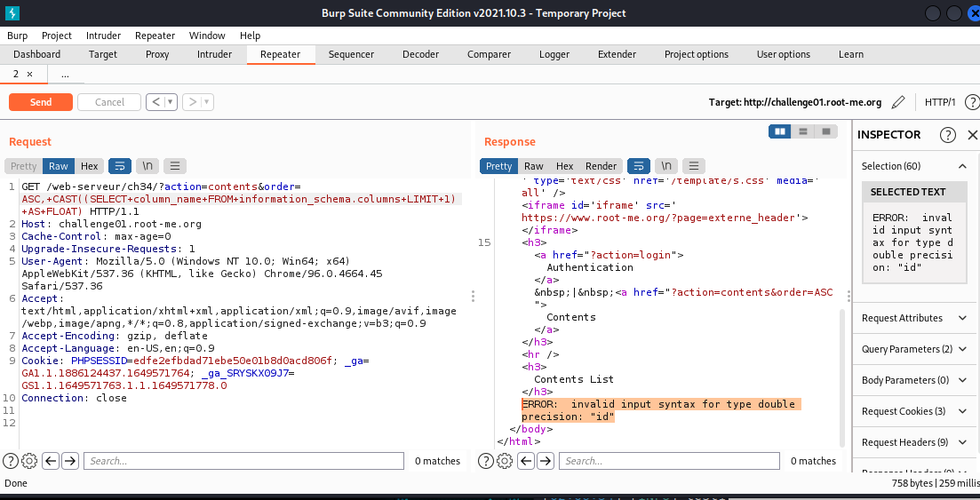Open Inspector help question mark icon

(x=948, y=135)
